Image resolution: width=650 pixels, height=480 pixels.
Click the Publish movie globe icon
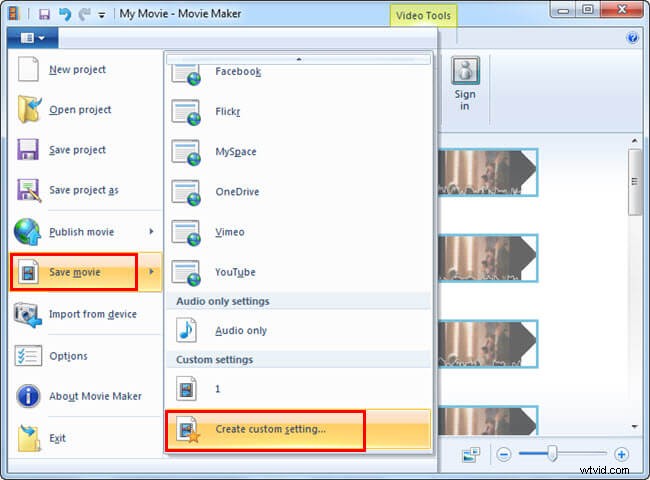pyautogui.click(x=28, y=232)
